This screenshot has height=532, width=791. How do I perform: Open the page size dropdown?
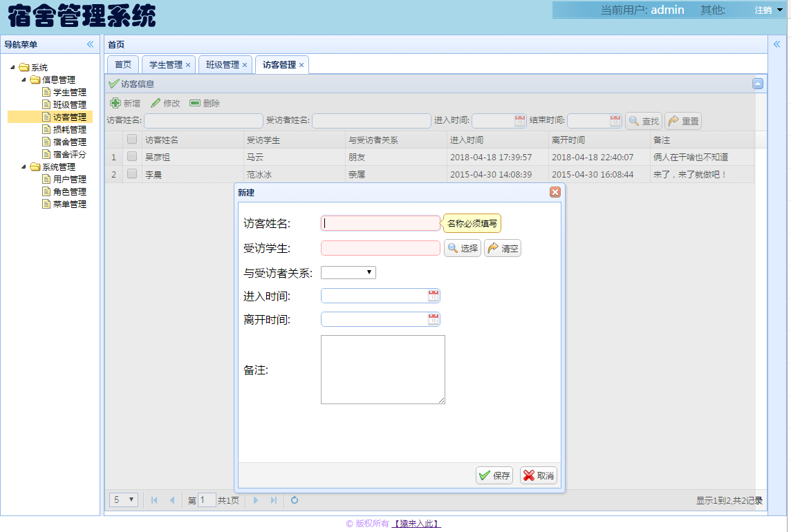pyautogui.click(x=124, y=500)
